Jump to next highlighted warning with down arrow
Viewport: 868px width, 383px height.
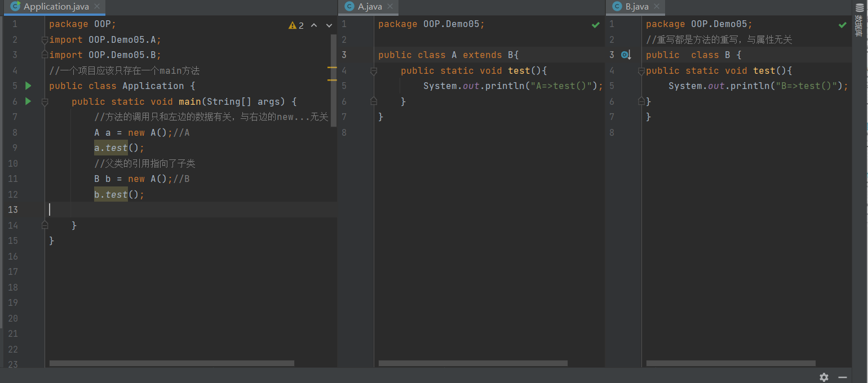point(329,25)
